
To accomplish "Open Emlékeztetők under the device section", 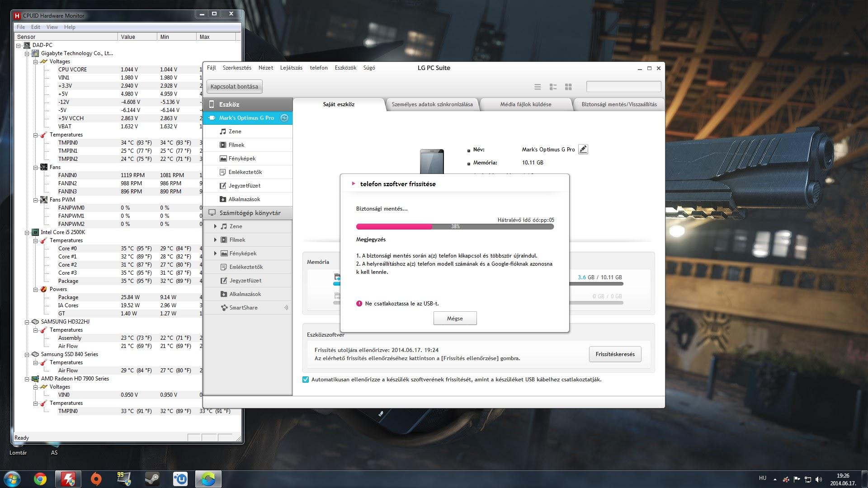I will [248, 172].
